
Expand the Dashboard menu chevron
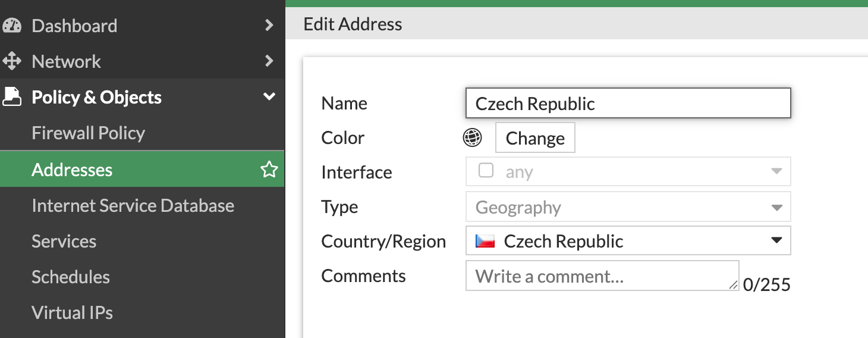[x=269, y=26]
